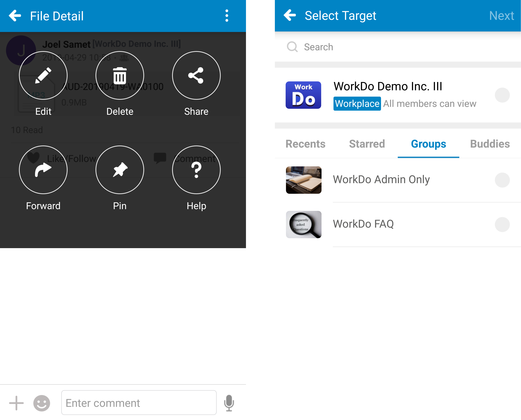Click the Enter comment input field
The height and width of the screenshot is (420, 521).
tap(139, 403)
